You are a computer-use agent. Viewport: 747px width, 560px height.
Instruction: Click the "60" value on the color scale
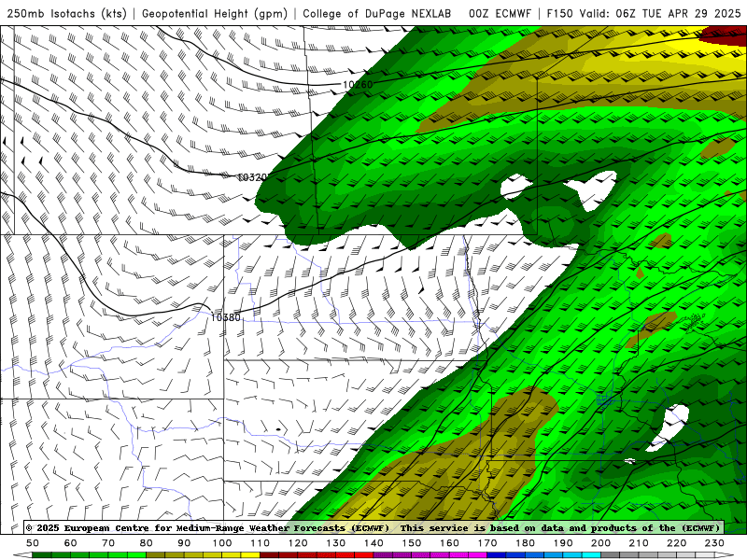point(71,543)
